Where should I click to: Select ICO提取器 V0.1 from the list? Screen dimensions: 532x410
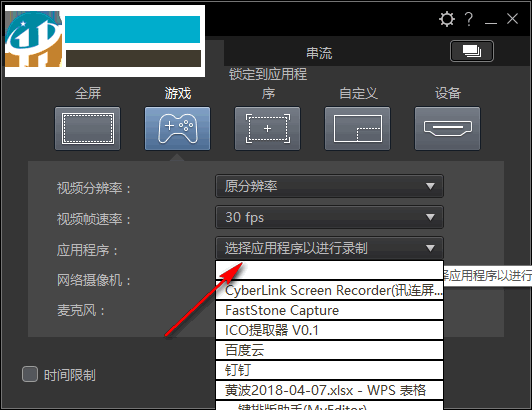(x=329, y=330)
